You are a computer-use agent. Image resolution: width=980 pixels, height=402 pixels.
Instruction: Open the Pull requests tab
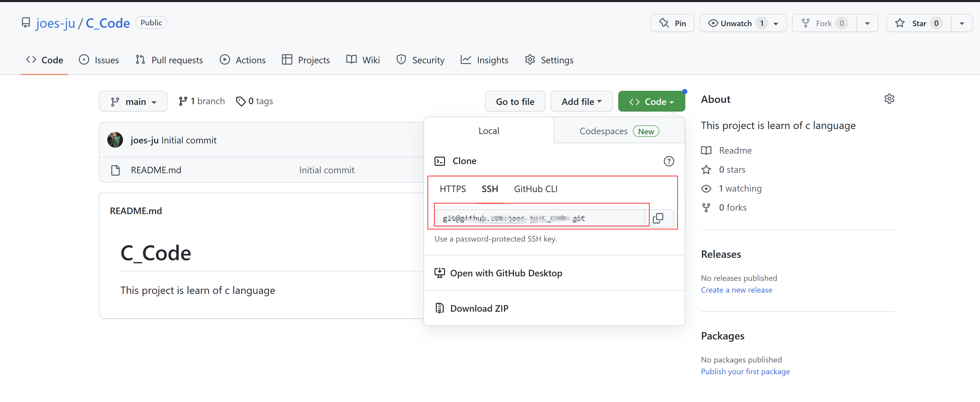tap(169, 60)
